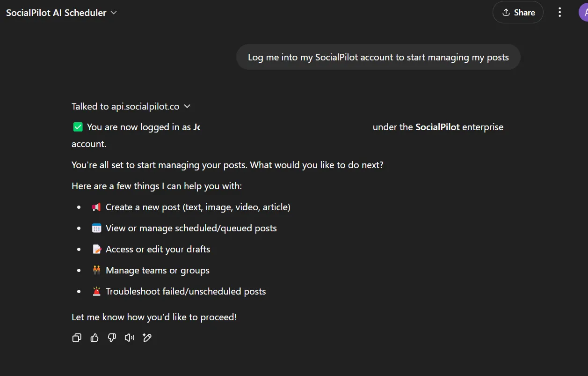588x376 pixels.
Task: Click the user message bubble
Action: click(378, 57)
